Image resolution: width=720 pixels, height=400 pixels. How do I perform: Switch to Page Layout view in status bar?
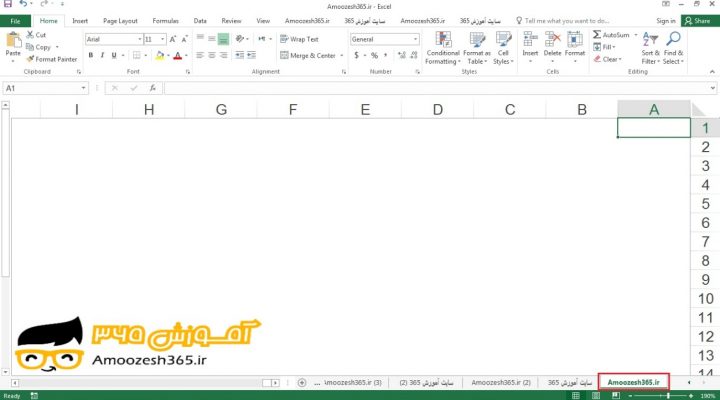coord(596,395)
